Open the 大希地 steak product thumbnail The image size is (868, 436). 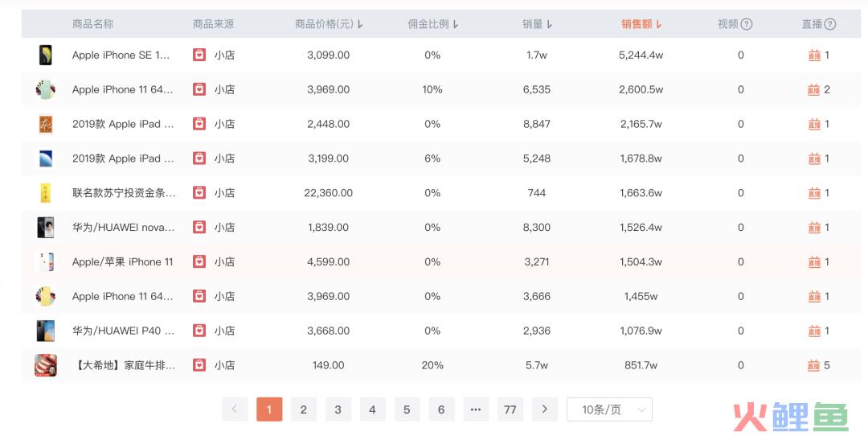[45, 365]
